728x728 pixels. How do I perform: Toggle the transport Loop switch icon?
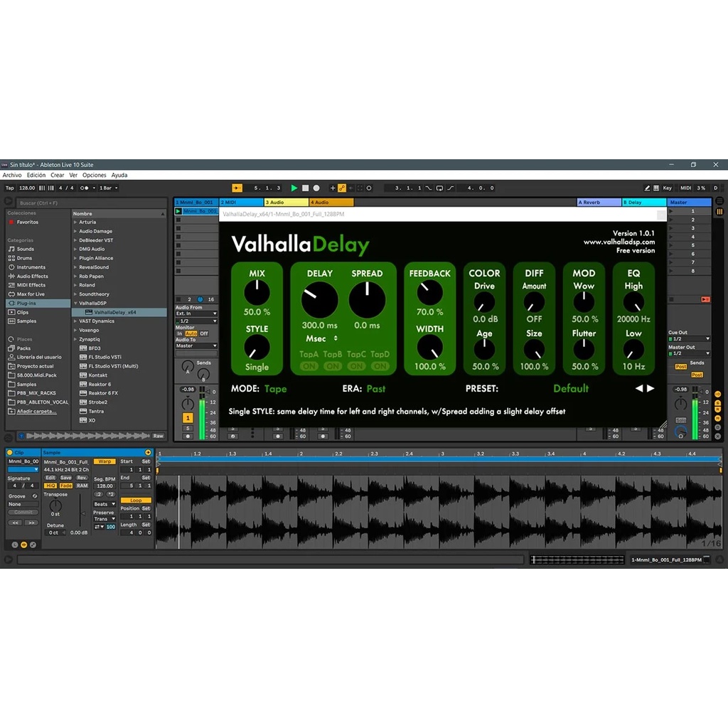[x=439, y=188]
